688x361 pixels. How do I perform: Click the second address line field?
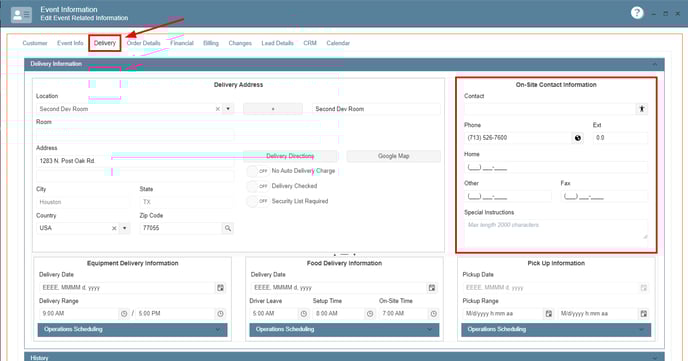135,175
